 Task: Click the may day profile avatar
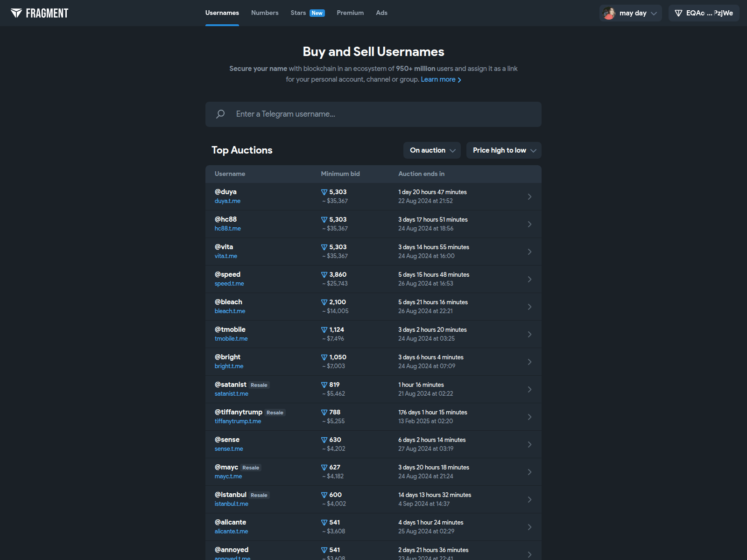pyautogui.click(x=609, y=13)
